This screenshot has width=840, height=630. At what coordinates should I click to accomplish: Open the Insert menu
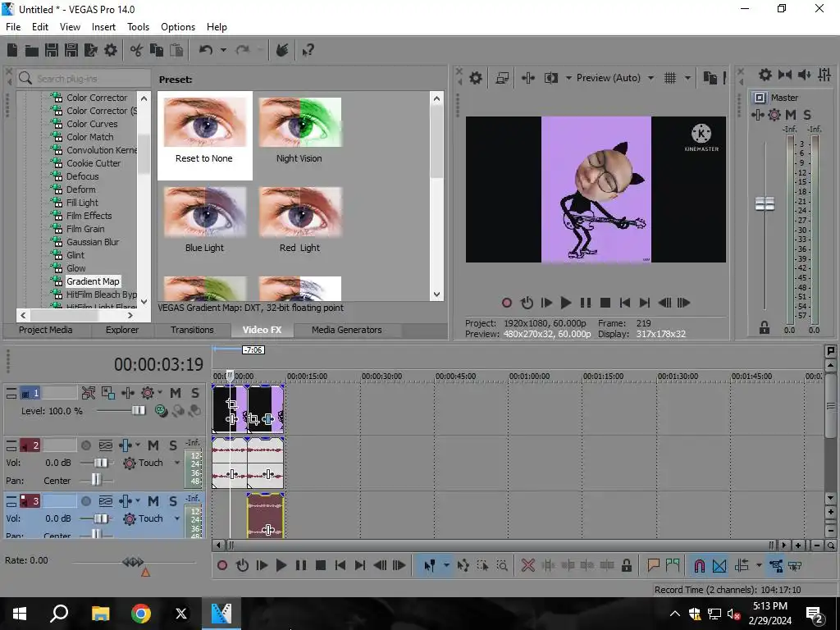pos(103,27)
